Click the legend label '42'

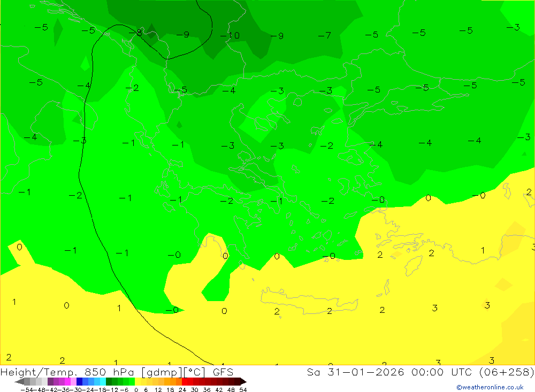click(219, 390)
